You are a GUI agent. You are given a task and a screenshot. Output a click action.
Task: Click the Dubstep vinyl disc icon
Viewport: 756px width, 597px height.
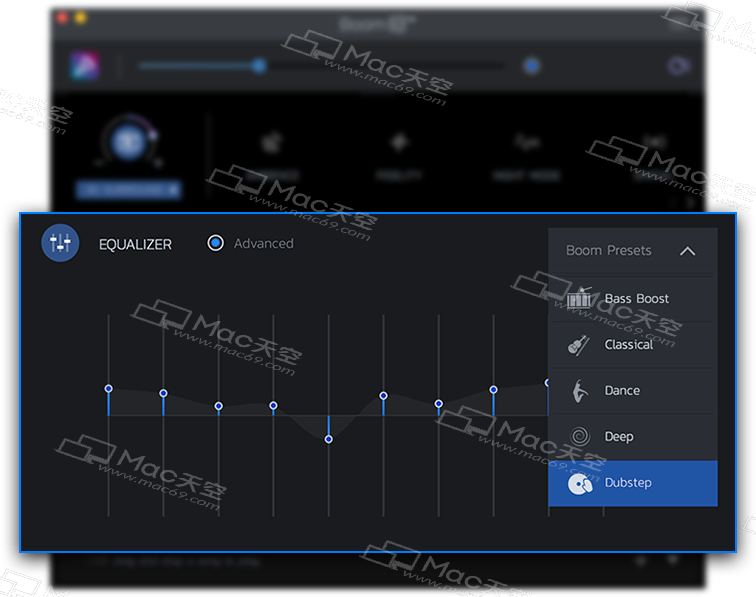click(580, 484)
